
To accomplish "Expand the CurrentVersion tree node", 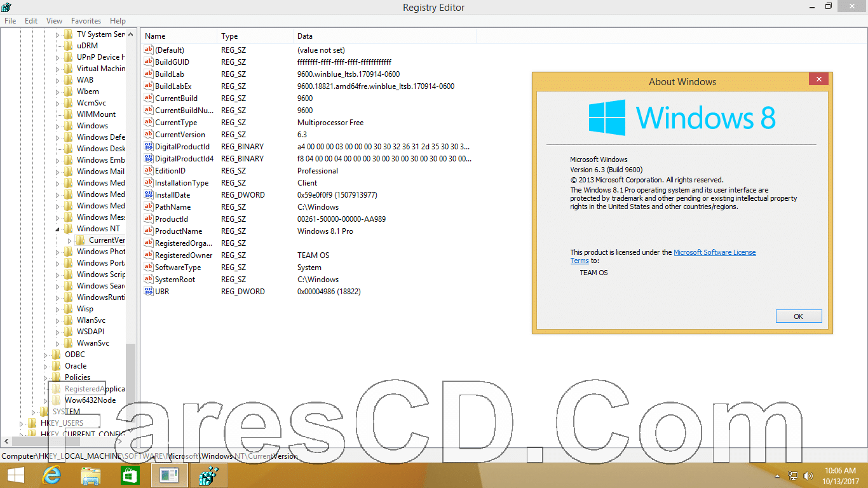I will (69, 240).
